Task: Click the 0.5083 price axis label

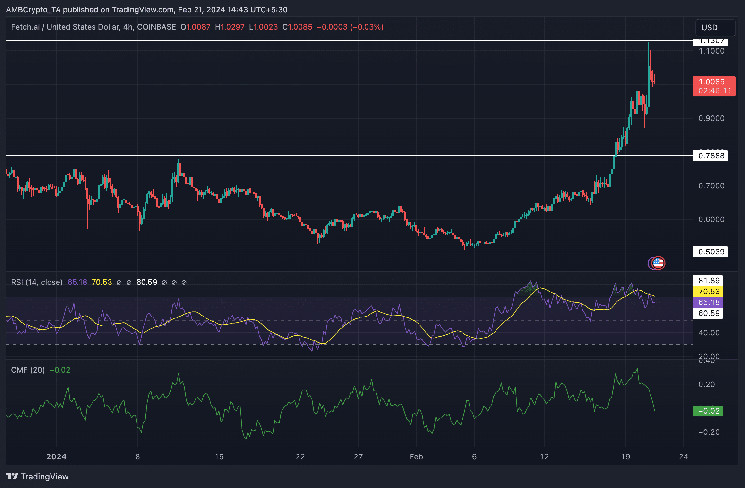Action: (x=712, y=251)
